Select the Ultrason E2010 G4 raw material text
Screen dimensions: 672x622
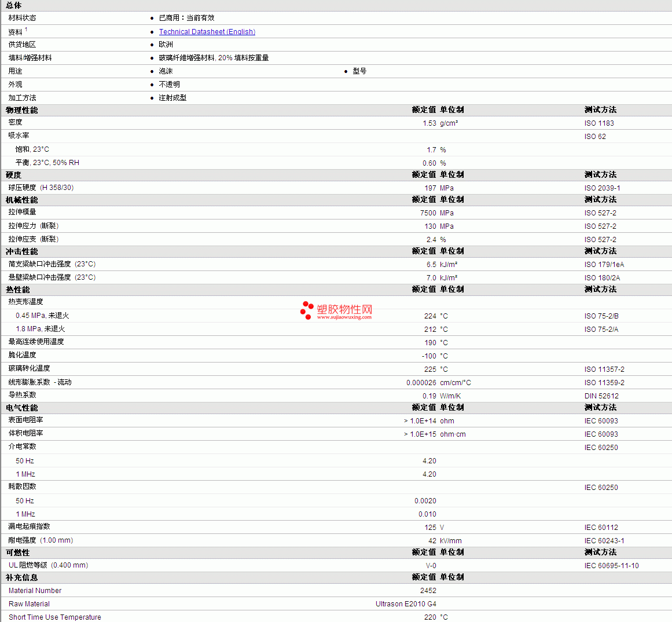[406, 604]
